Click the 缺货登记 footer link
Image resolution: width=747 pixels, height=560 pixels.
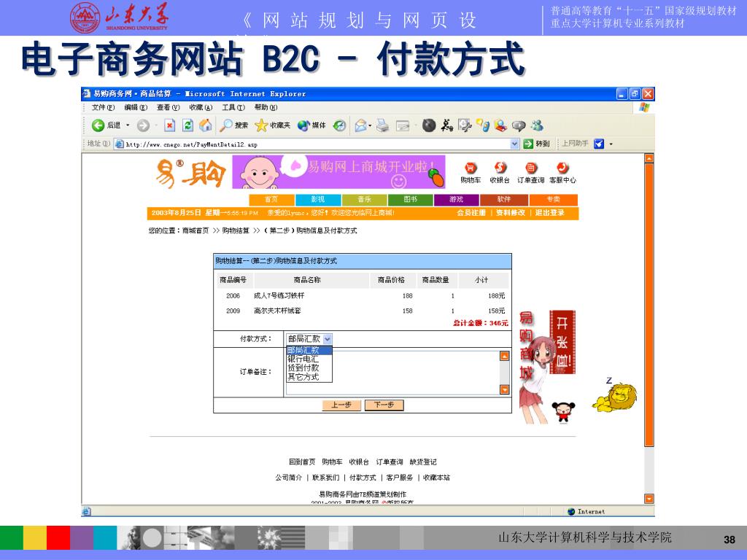click(x=423, y=462)
